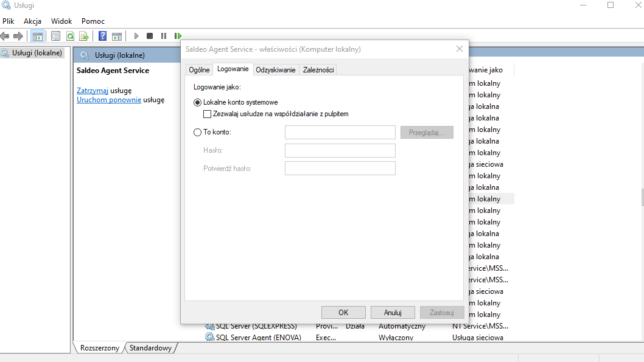Click the Usługi gear icon in the title bar

click(5, 5)
